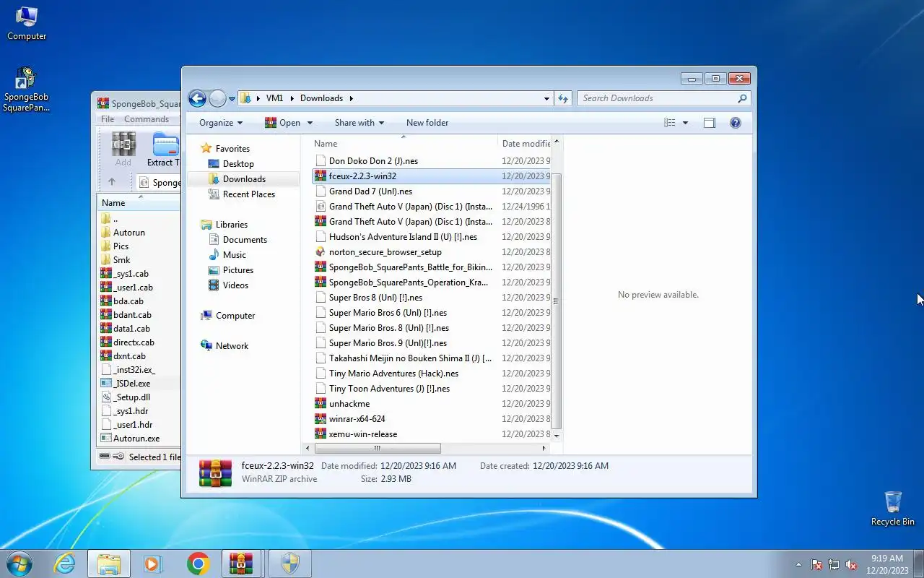This screenshot has width=924, height=578.
Task: Select Libraries in the navigation pane
Action: (x=231, y=225)
